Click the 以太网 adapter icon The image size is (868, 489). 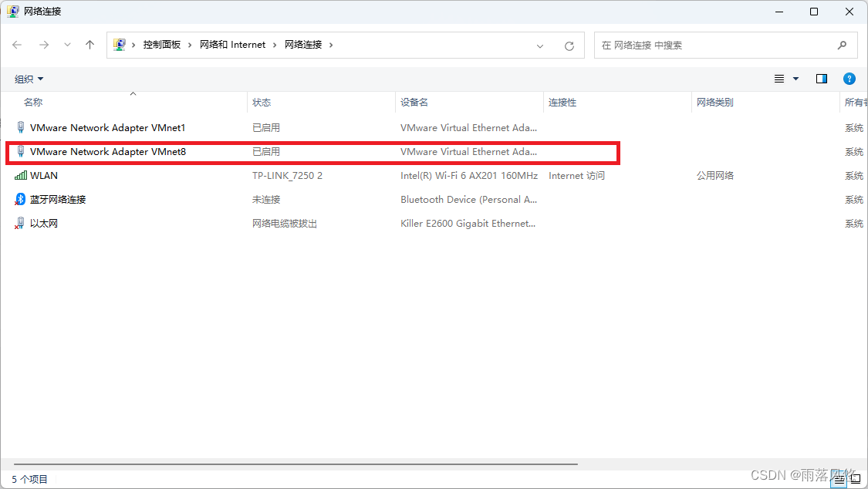tap(20, 223)
